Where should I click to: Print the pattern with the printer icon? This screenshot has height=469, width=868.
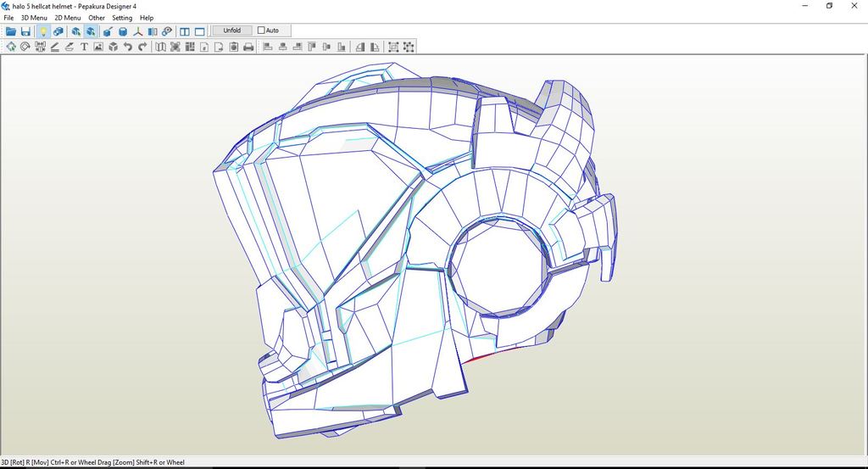[x=248, y=47]
